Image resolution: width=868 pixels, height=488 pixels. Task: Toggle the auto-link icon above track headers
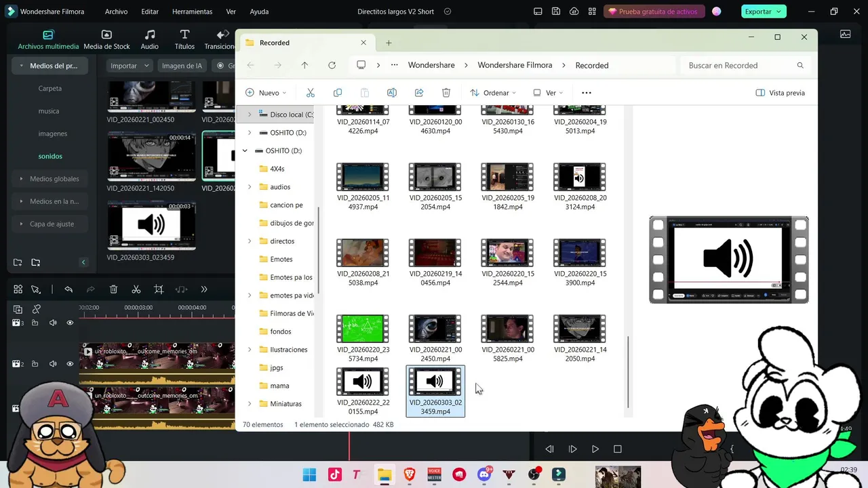click(36, 309)
